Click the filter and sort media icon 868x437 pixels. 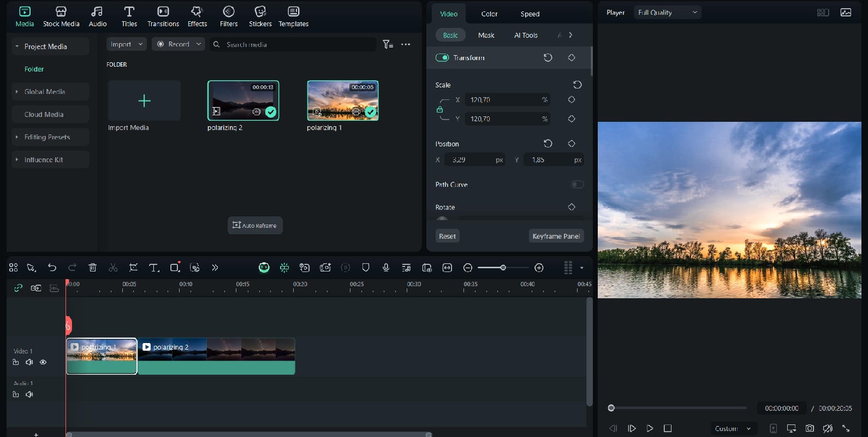[x=388, y=44]
